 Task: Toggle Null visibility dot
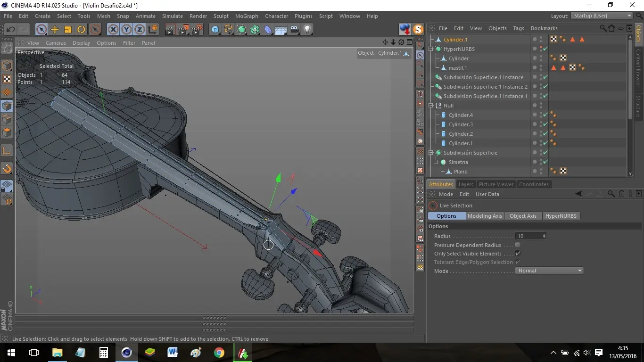tap(535, 106)
